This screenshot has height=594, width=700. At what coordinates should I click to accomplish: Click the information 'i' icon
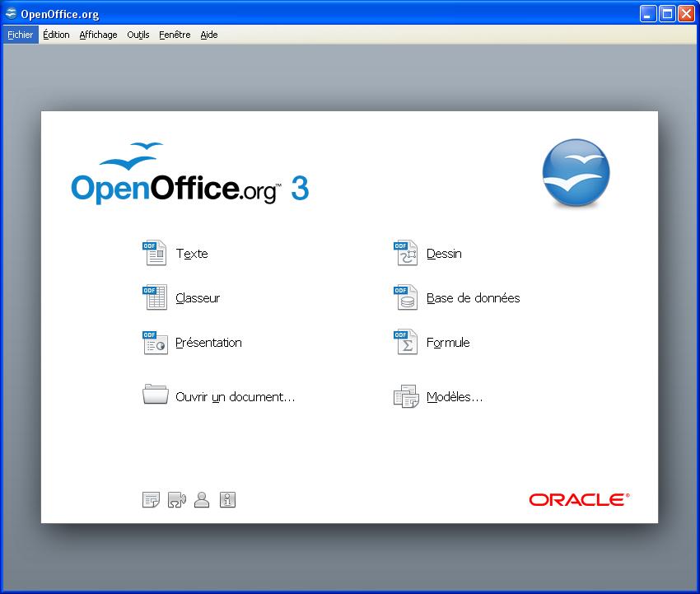tap(228, 499)
